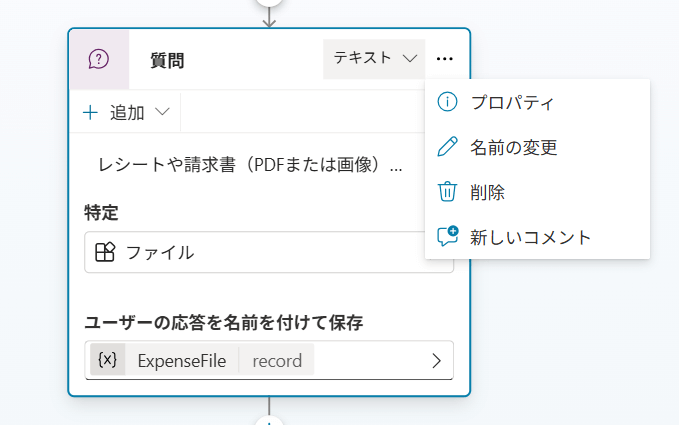Viewport: 679px width, 425px height.
Task: Click the trash can icon for 削除
Action: [x=448, y=192]
